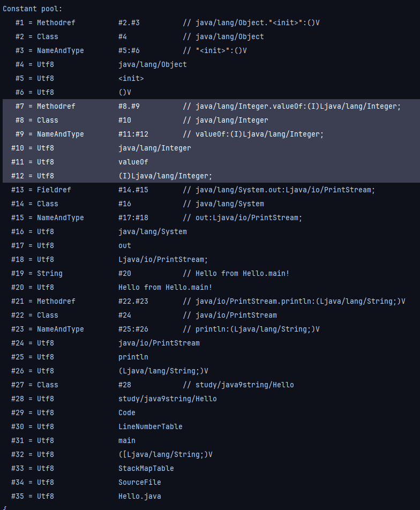
Task: Click the java/lang/Object Utf8 value on line #4
Action: point(152,64)
